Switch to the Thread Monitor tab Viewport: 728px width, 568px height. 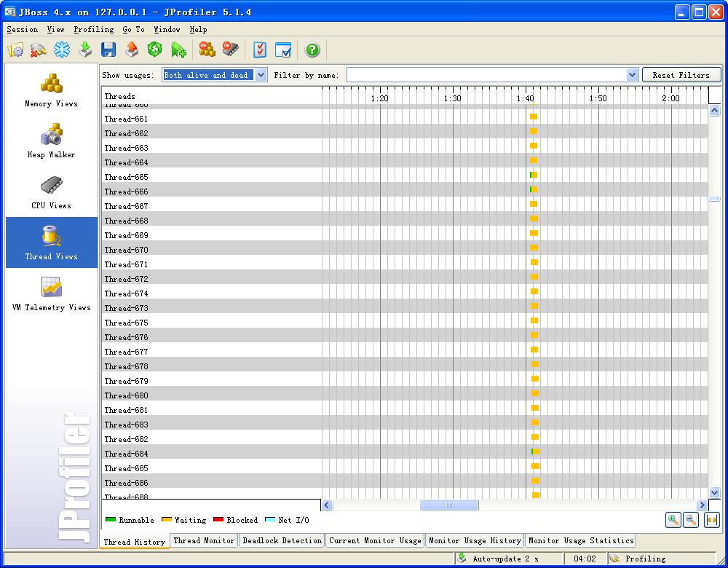pyautogui.click(x=204, y=540)
